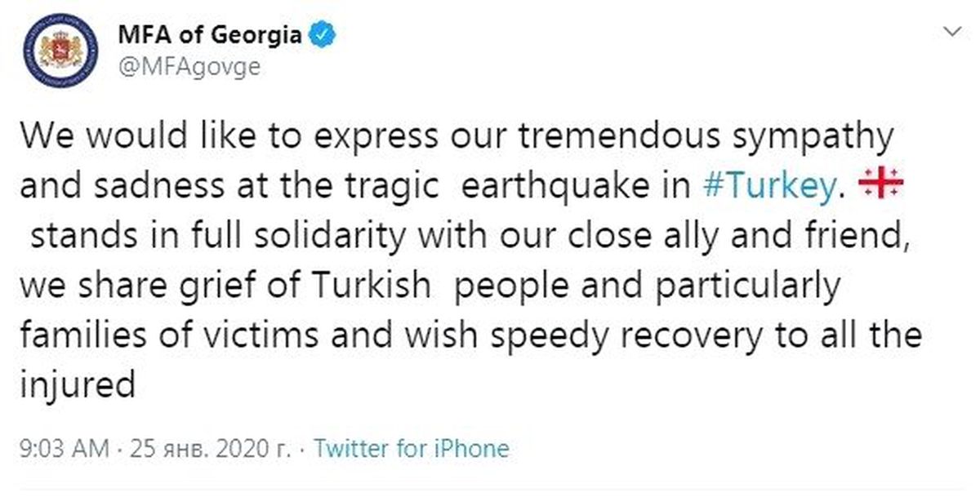This screenshot has height=497, width=980.
Task: Click the @MFAgovge handle
Action: 190,68
